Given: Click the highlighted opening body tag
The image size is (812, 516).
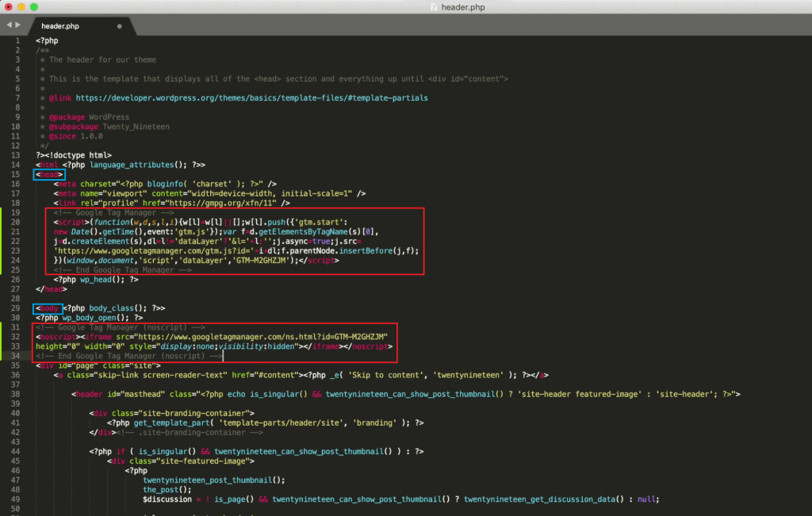Looking at the screenshot, I should point(48,308).
